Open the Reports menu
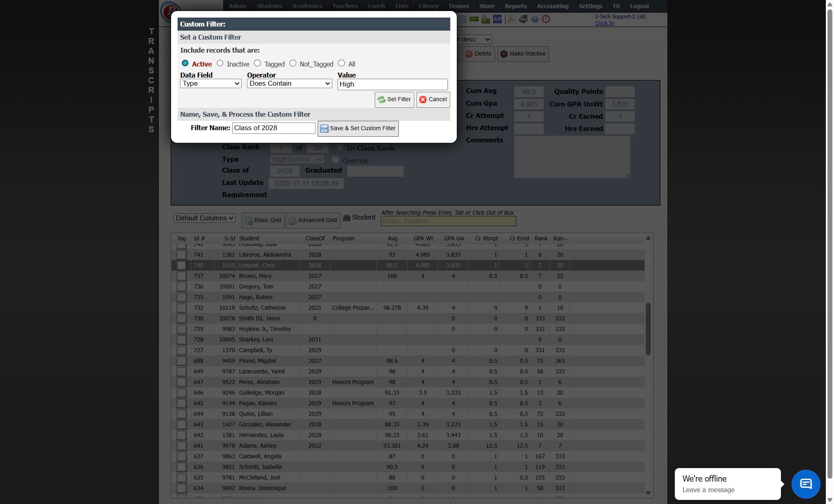This screenshot has height=504, width=834. click(515, 6)
